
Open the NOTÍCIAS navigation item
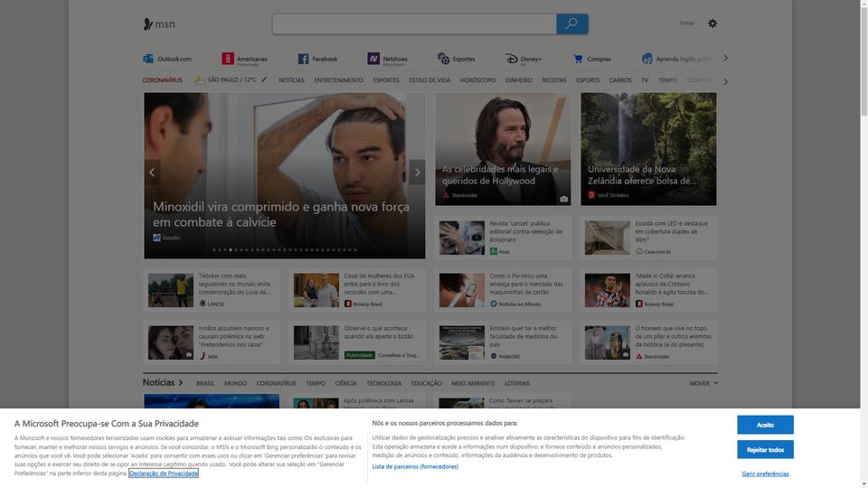coord(292,80)
